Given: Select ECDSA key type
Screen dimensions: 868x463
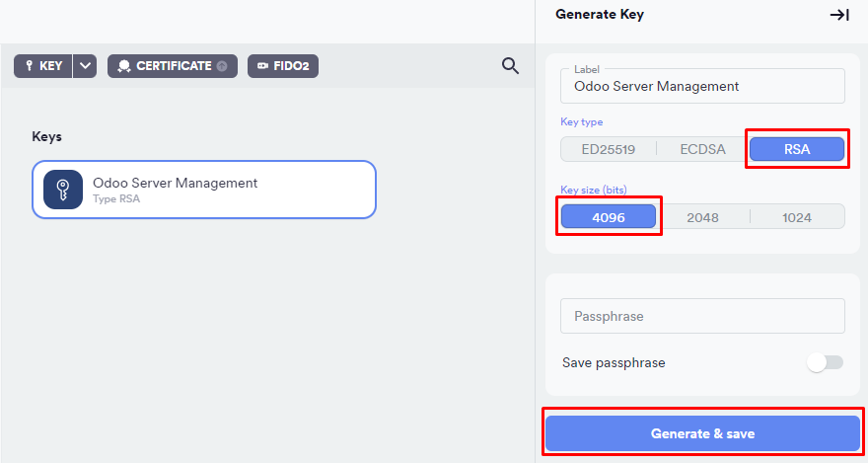Looking at the screenshot, I should click(702, 149).
